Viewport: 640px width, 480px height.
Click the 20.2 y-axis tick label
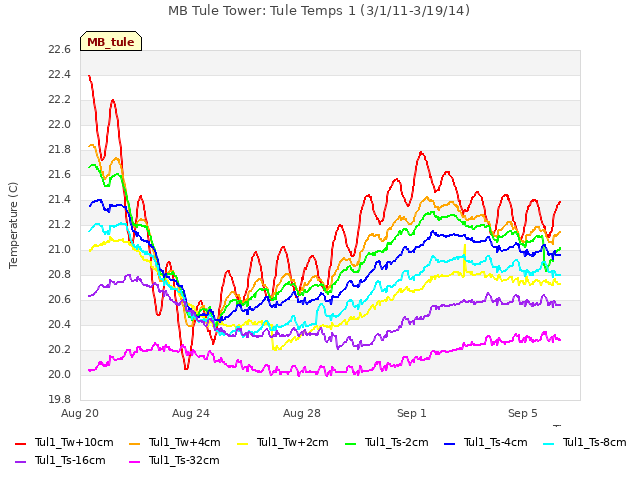[x=60, y=349]
